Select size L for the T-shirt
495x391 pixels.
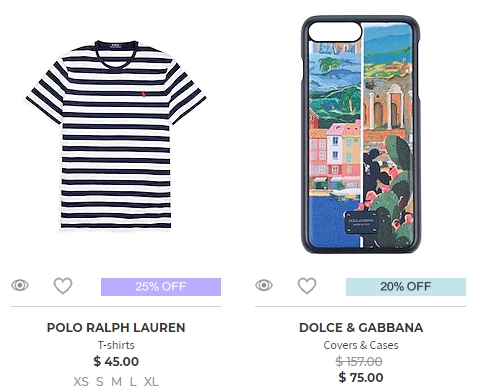(x=133, y=382)
